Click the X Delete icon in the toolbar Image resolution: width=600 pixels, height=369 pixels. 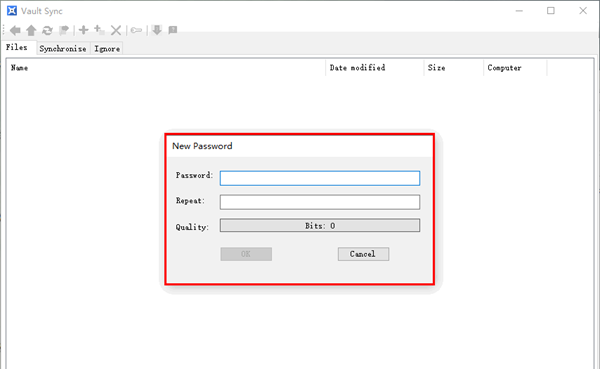[116, 30]
